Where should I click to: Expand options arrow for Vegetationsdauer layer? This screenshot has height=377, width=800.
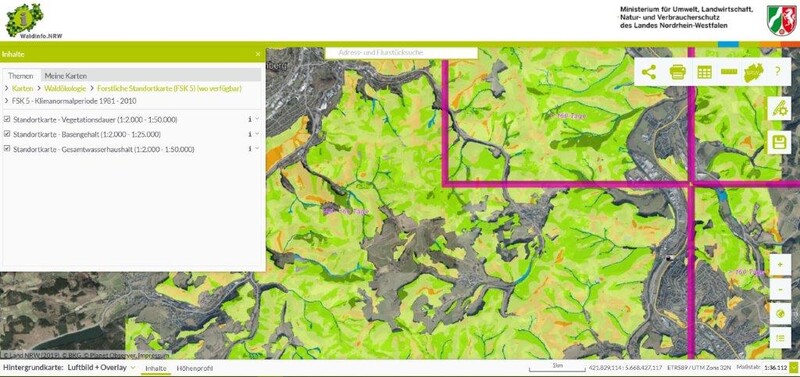point(257,119)
